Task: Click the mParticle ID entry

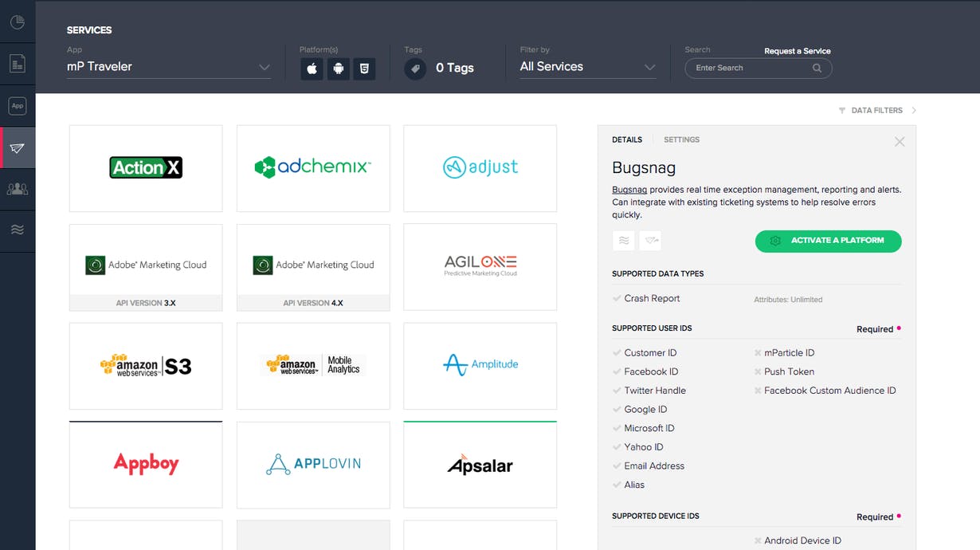Action: tap(790, 353)
